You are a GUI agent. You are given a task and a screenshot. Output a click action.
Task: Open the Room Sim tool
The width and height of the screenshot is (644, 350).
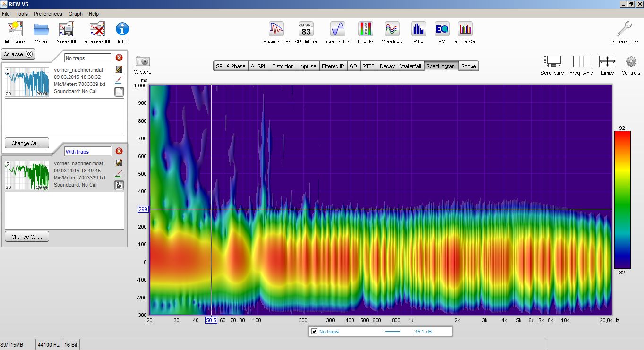465,29
